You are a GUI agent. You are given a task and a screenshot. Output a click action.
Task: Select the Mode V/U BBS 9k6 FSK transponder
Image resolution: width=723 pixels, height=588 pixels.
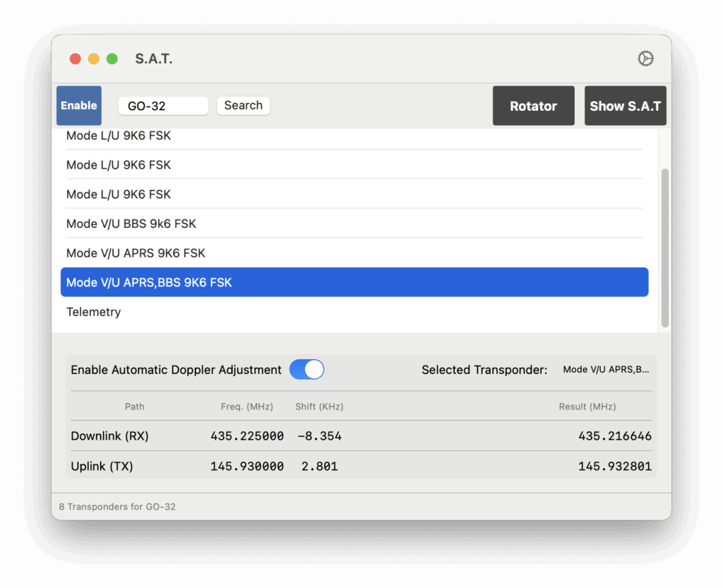pyautogui.click(x=354, y=224)
